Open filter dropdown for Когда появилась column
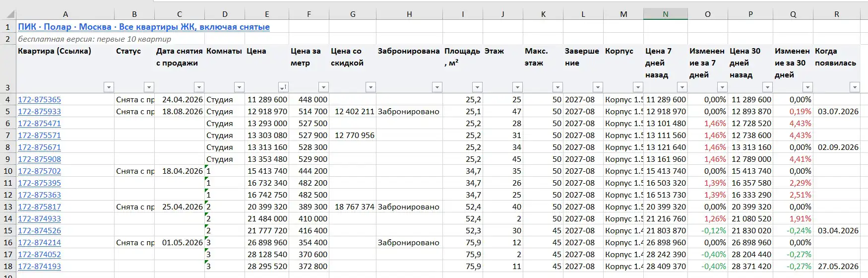 point(855,87)
